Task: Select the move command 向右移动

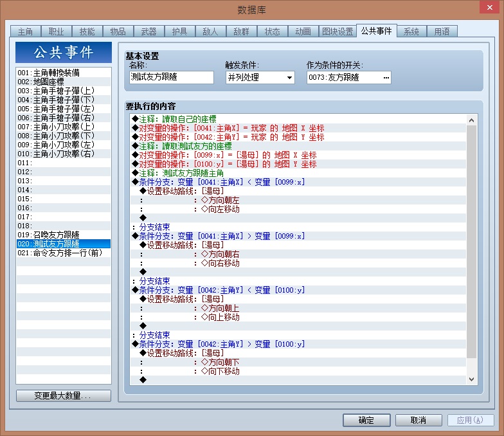Action: pyautogui.click(x=298, y=263)
